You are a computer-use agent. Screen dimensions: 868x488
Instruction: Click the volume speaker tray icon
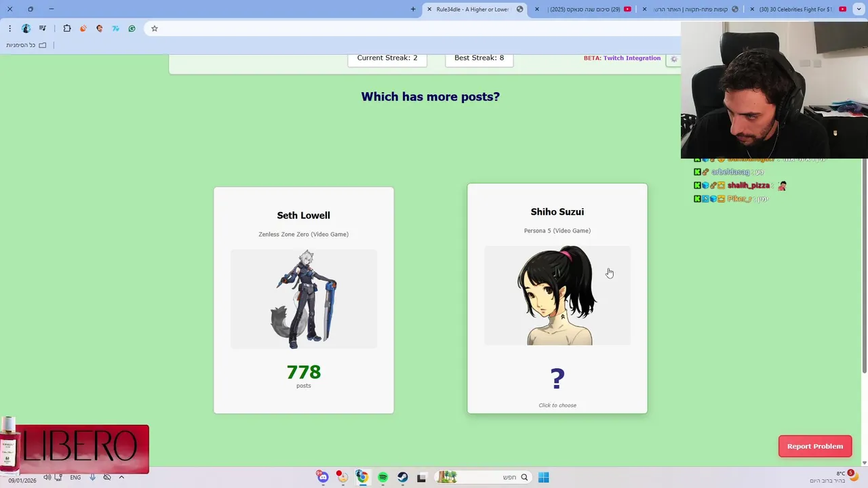47,477
